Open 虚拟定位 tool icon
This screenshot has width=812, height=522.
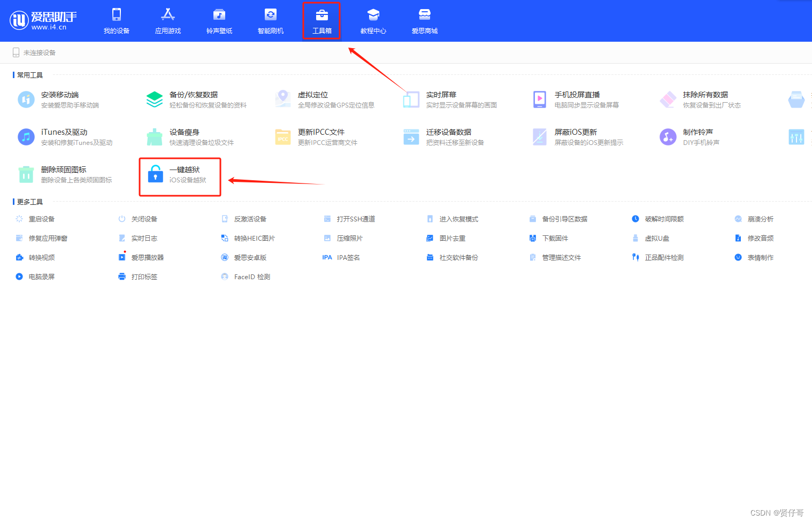pyautogui.click(x=283, y=99)
